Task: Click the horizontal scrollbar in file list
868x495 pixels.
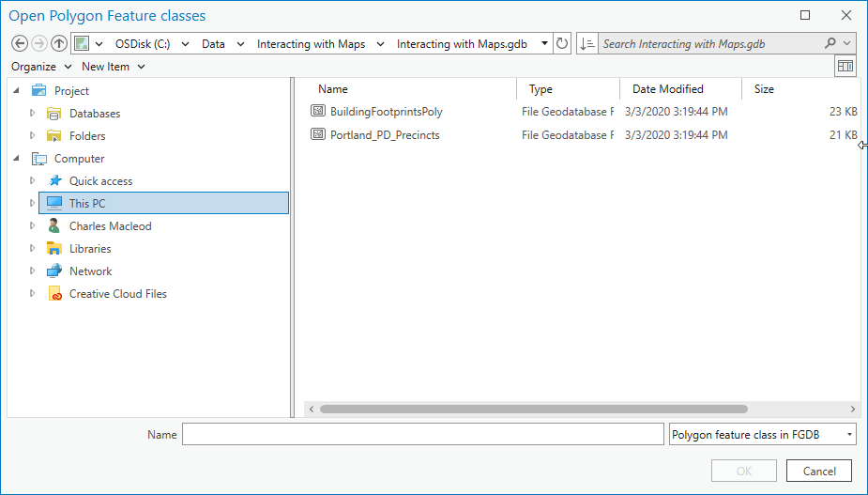Action: point(533,410)
